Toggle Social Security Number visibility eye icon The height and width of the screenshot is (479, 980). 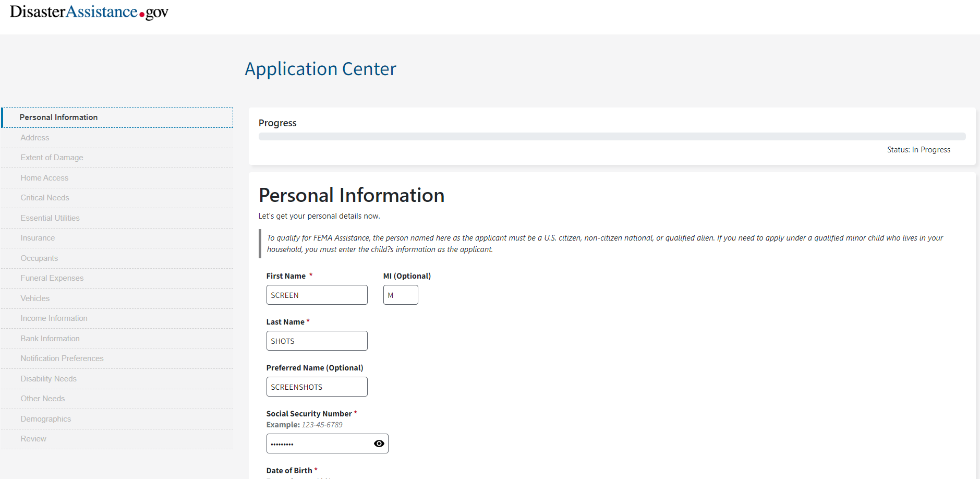tap(379, 444)
